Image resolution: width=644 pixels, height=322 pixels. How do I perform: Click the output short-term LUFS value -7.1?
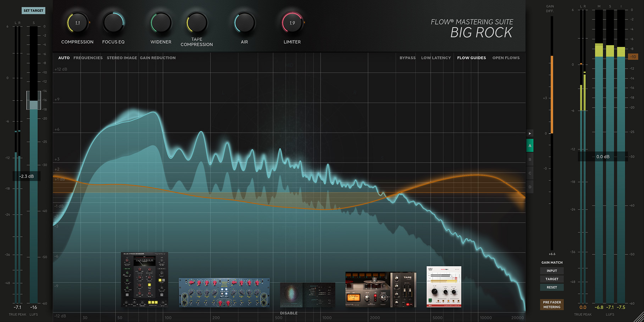point(610,307)
